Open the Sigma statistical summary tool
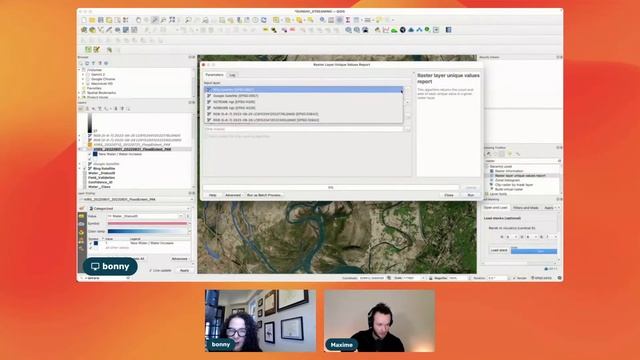640x360 pixels. click(x=348, y=20)
